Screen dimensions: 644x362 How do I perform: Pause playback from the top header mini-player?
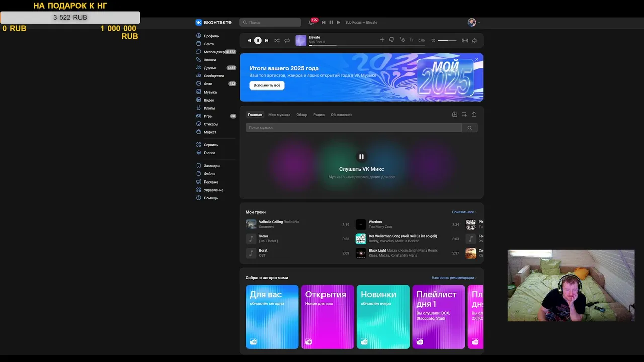[331, 22]
